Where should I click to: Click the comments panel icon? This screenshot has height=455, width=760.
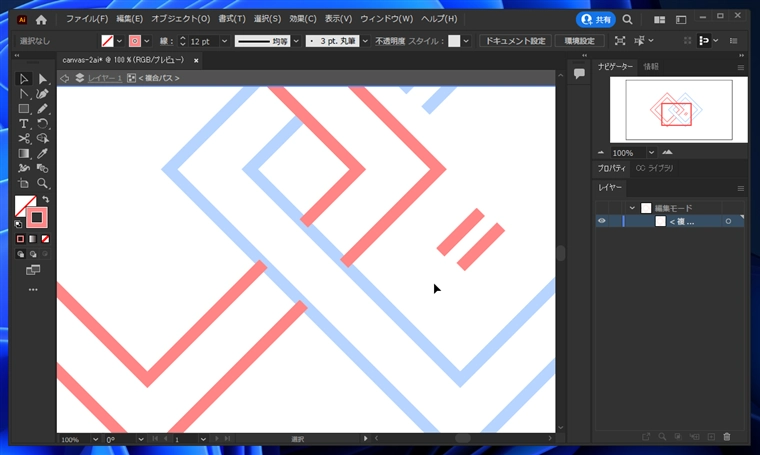pos(579,74)
